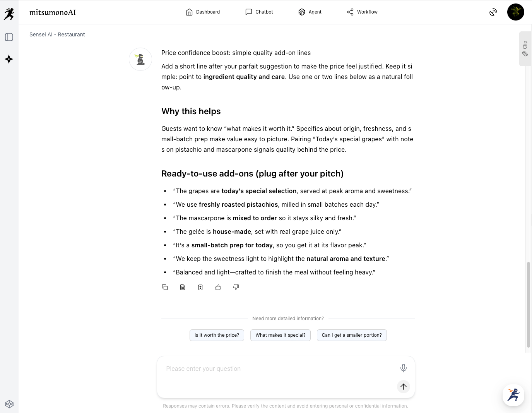Open the Agent tab
The image size is (532, 413).
click(310, 12)
